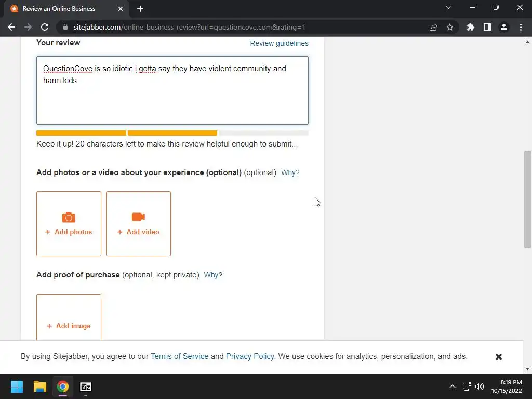
Task: Open the network status tray icon
Action: [467, 387]
